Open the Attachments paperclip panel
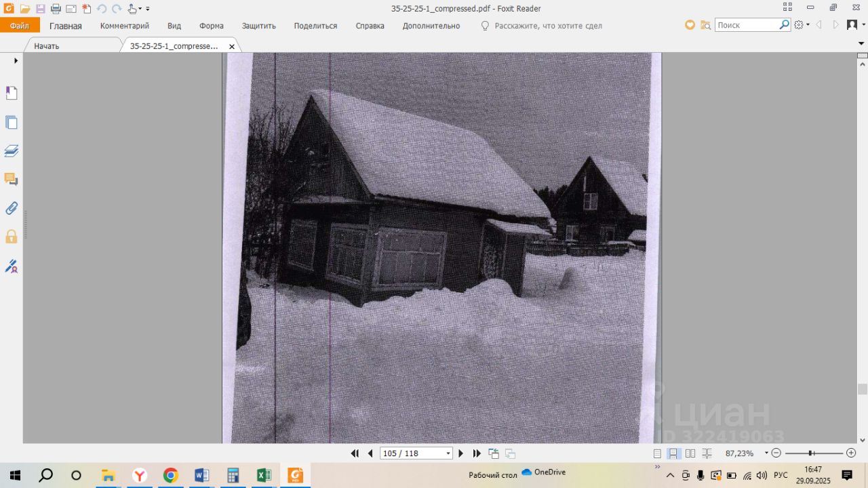The width and height of the screenshot is (868, 488). tap(12, 208)
